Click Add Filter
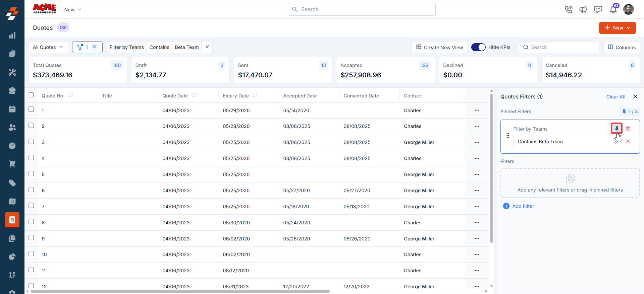Screen dimensions: 644x294 tap(519, 206)
